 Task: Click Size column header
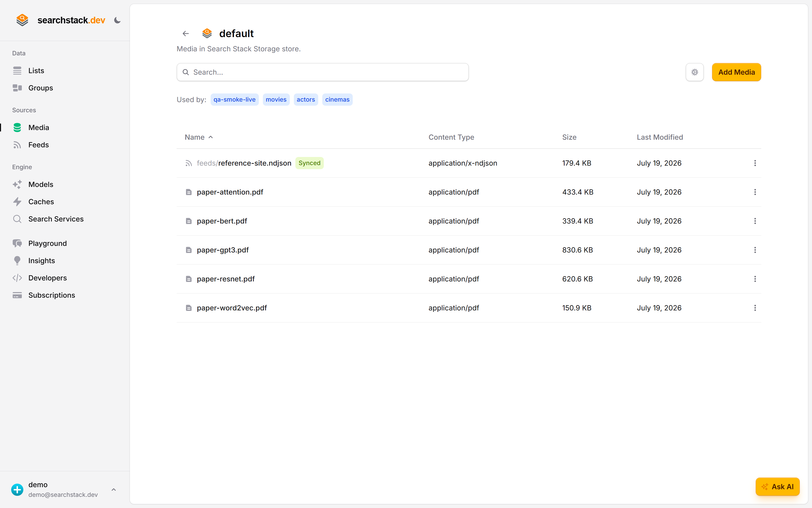[x=569, y=137]
